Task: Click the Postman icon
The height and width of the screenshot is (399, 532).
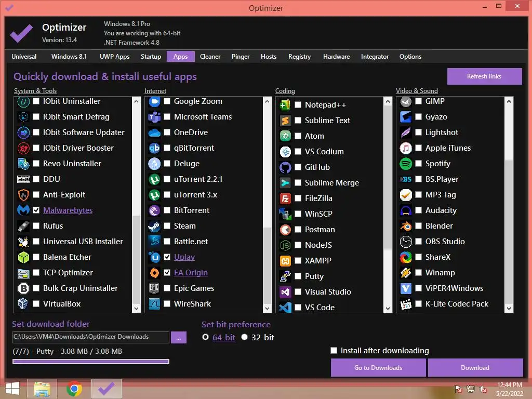Action: click(x=285, y=230)
